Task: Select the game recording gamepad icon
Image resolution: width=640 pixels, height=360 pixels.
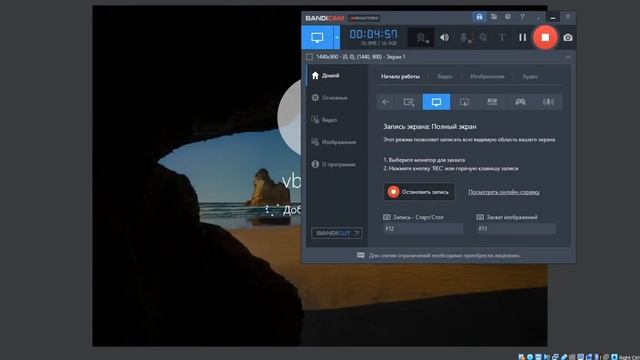Action: [520, 102]
